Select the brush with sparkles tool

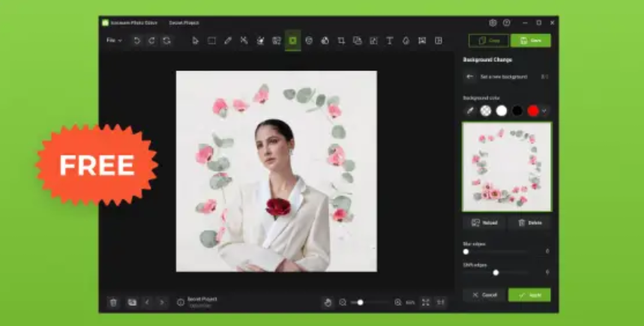tap(260, 40)
